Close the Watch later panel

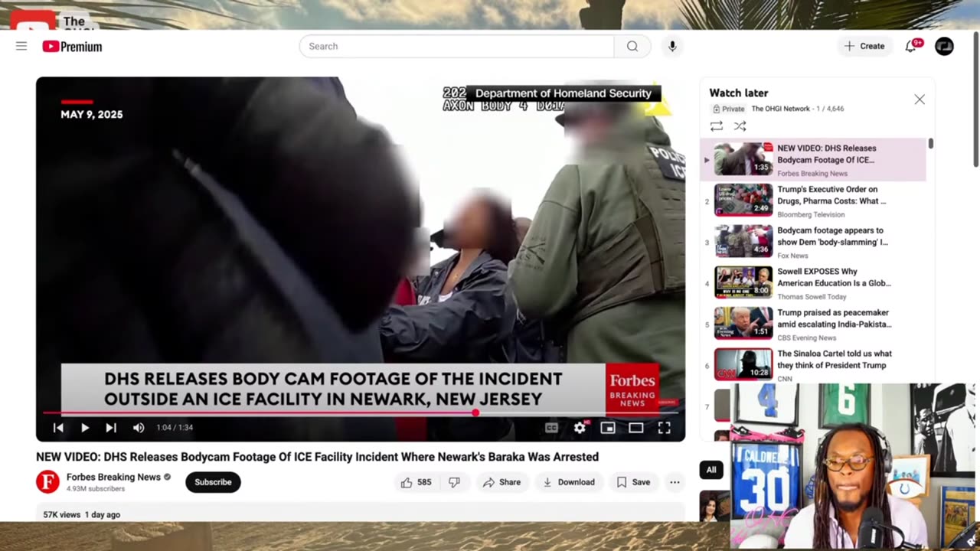click(x=920, y=99)
